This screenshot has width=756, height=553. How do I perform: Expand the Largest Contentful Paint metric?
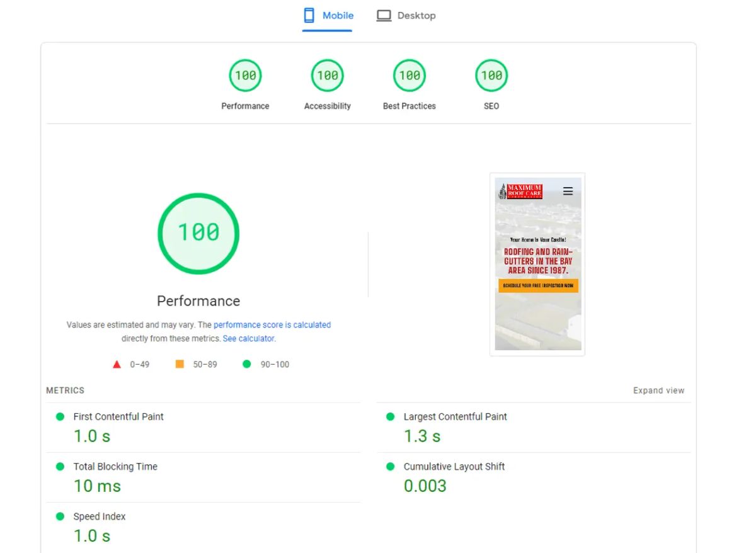[x=455, y=417]
